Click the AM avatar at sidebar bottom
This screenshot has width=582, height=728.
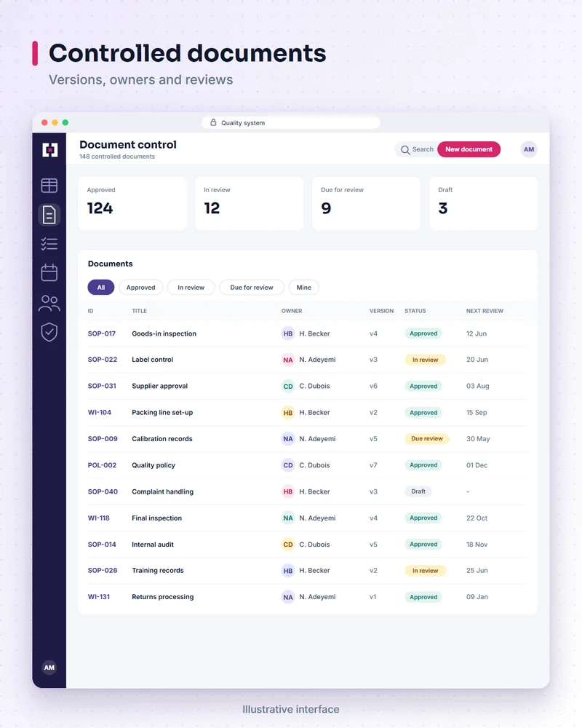(49, 667)
